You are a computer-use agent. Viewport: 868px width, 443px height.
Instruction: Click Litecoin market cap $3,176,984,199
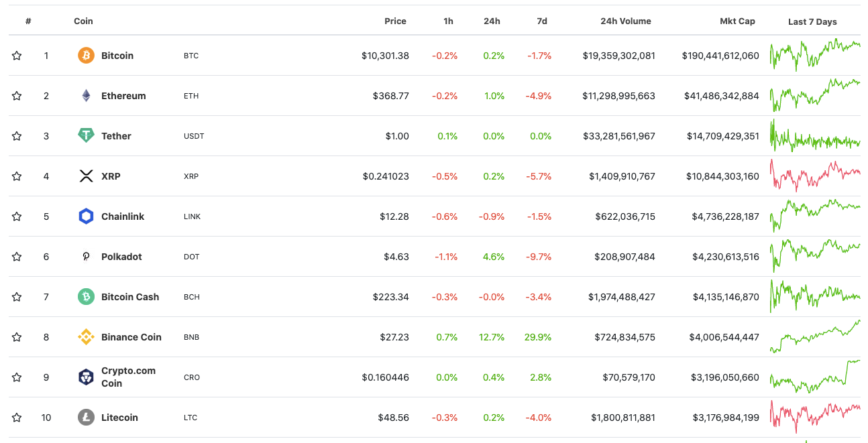(x=724, y=418)
